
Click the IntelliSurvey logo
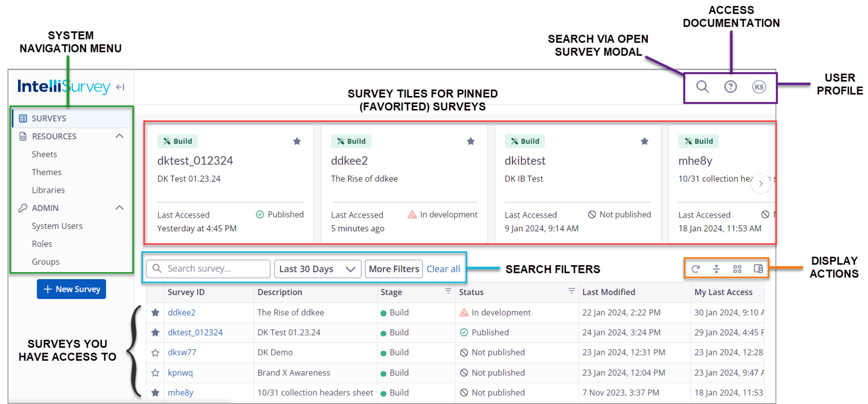(x=64, y=87)
